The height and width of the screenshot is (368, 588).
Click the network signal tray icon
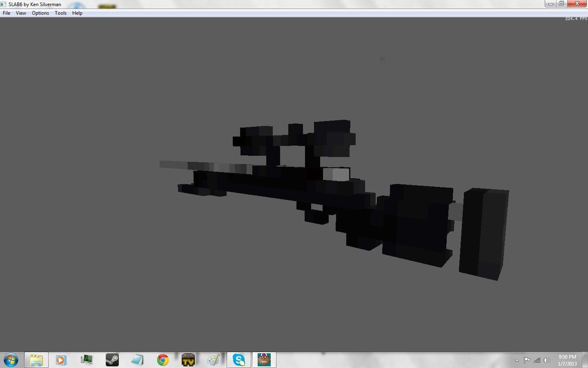click(x=537, y=360)
